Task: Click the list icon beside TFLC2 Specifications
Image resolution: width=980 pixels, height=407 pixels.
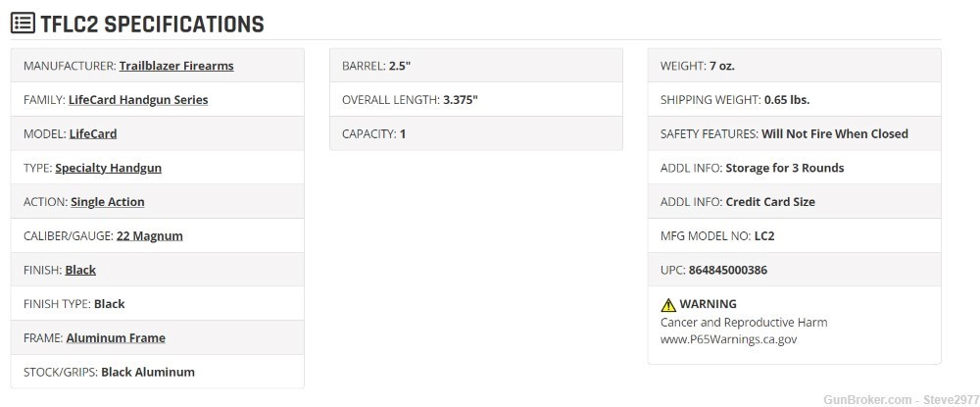Action: [x=23, y=24]
